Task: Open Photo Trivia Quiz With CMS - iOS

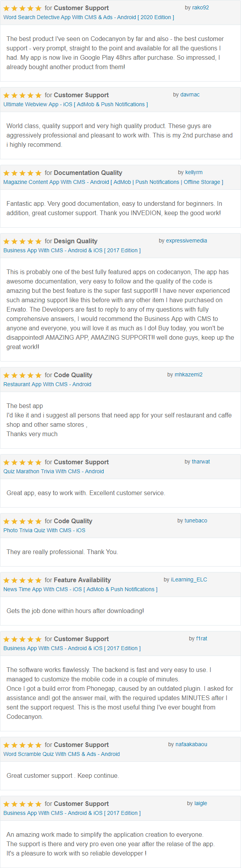Action: 44,530
